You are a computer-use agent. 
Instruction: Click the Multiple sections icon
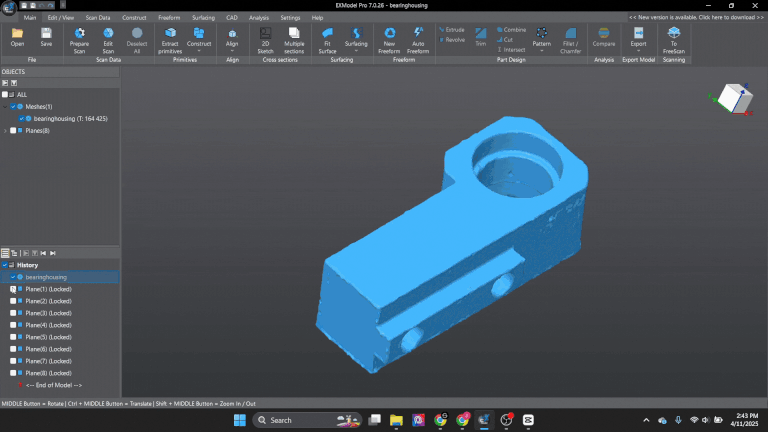294,38
